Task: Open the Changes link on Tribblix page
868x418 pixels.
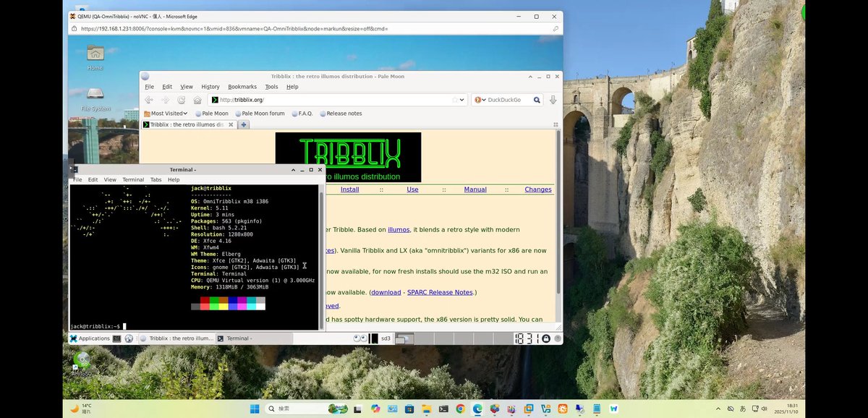Action: click(x=538, y=189)
